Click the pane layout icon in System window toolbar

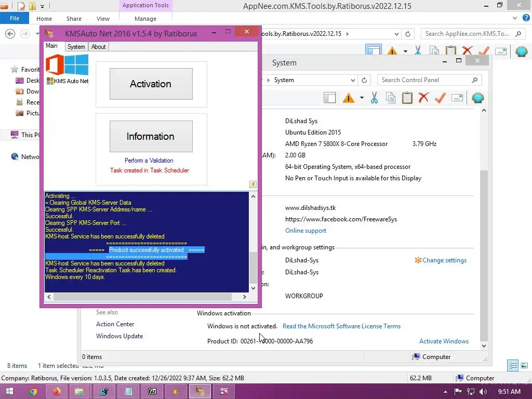[x=329, y=98]
